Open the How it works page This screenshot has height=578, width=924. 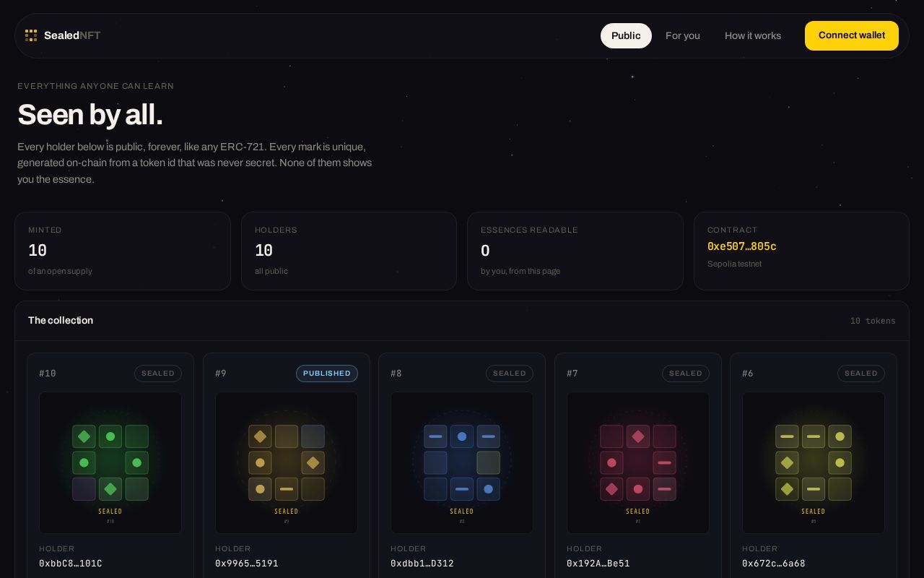point(753,35)
